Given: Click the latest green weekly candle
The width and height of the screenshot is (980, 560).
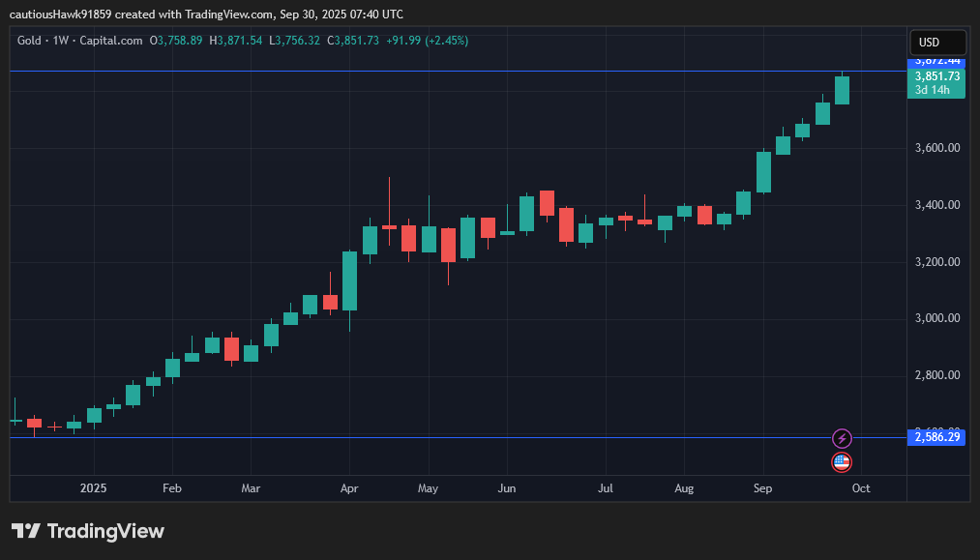Looking at the screenshot, I should point(842,90).
